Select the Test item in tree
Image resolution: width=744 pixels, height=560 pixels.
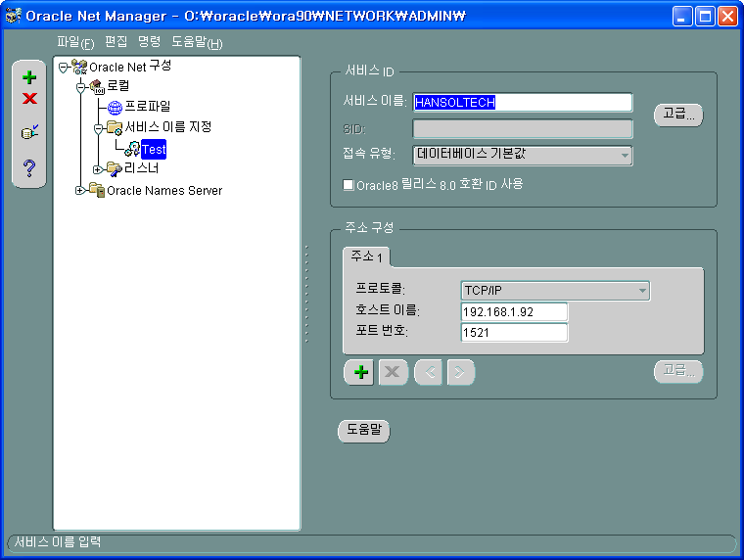154,150
